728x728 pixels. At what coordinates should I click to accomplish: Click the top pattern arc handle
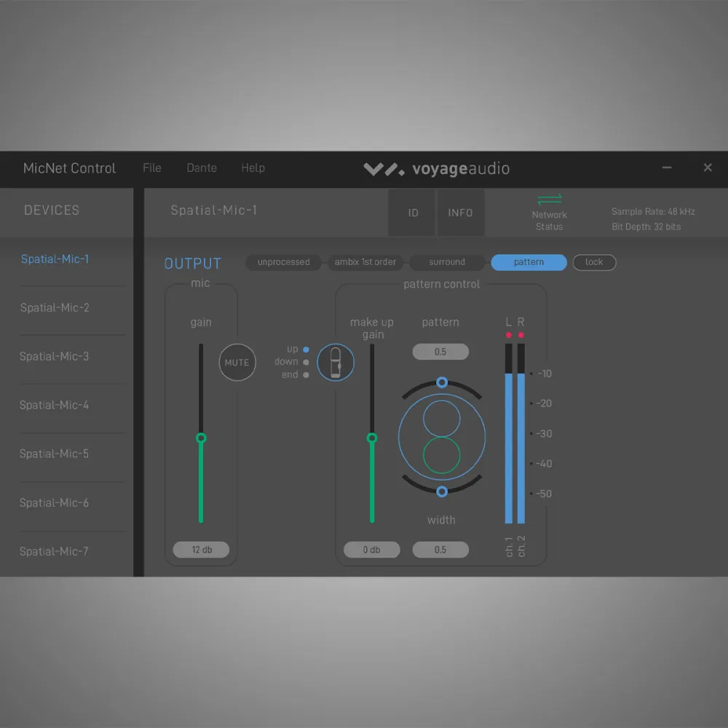[441, 382]
